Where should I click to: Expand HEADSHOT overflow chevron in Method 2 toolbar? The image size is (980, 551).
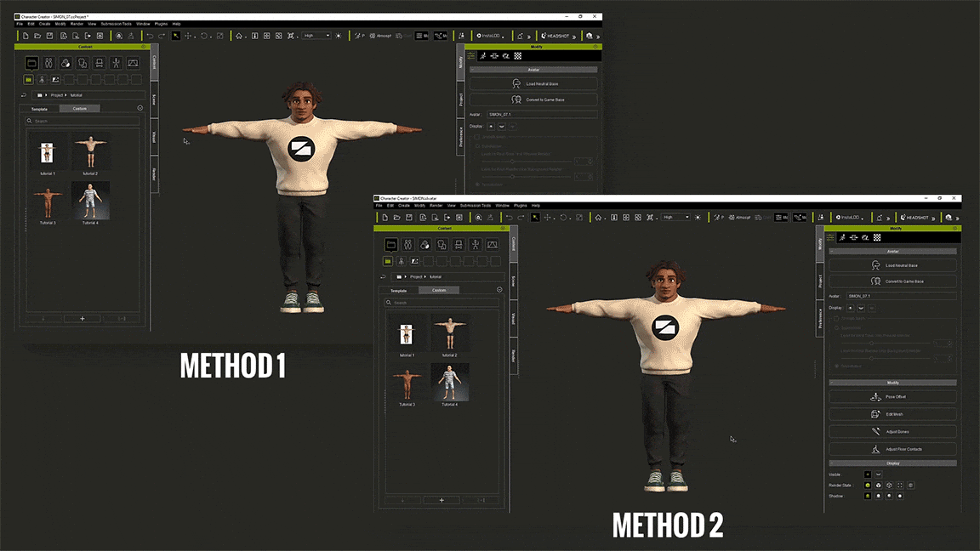click(x=933, y=218)
